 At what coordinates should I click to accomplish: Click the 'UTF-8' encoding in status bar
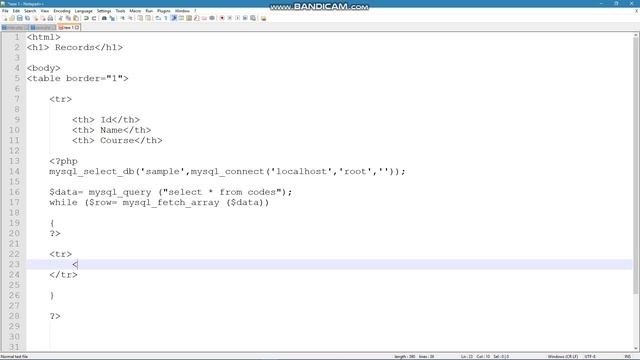coord(590,356)
